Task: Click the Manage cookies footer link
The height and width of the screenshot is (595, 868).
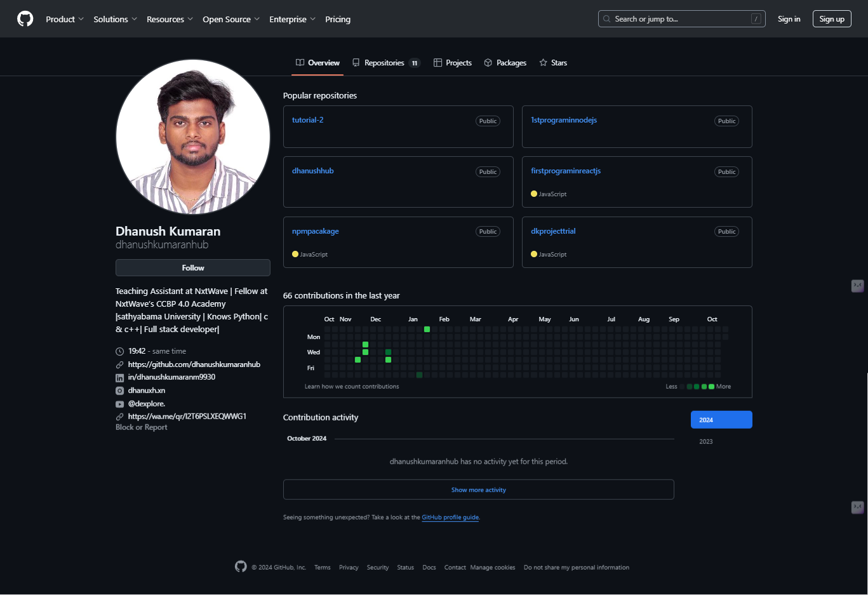Action: point(493,568)
